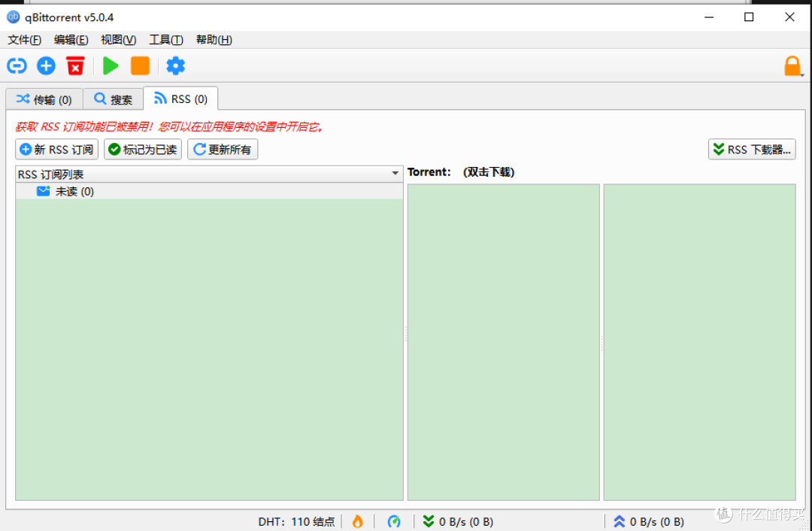Open the 编辑(E) menu

point(71,40)
